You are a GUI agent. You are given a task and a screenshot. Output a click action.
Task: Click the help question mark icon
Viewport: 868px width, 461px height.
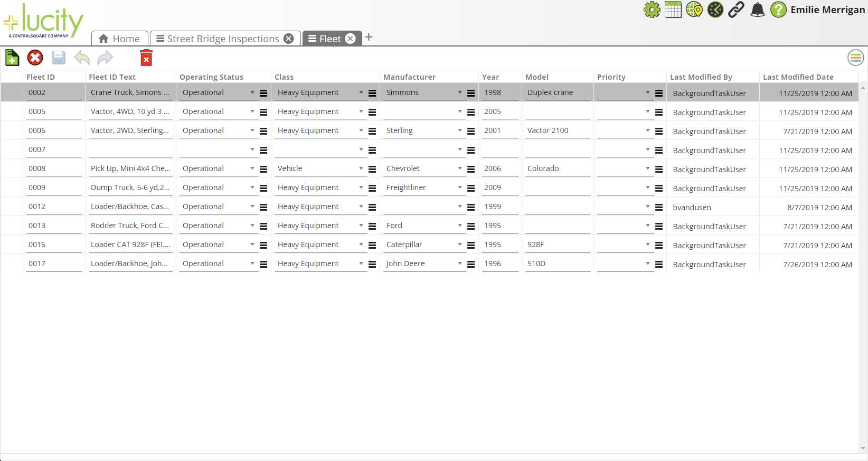[x=779, y=10]
